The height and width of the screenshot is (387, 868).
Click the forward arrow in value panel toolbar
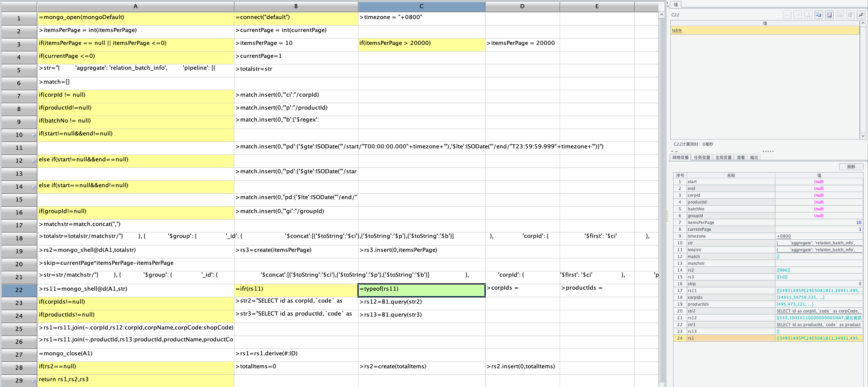coord(797,15)
